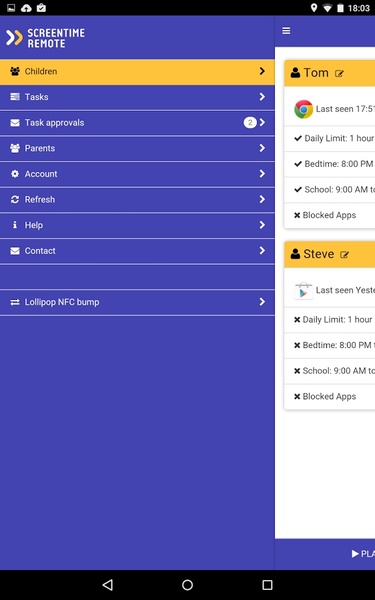Toggle Steve's School 9:00 AM setting
Viewport: 375px width, 600px height.
(x=330, y=371)
